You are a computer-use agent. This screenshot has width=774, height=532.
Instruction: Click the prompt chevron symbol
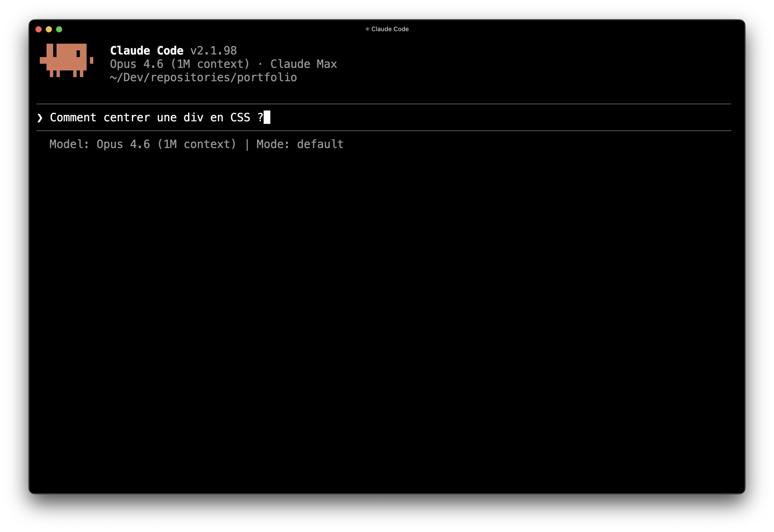(40, 118)
